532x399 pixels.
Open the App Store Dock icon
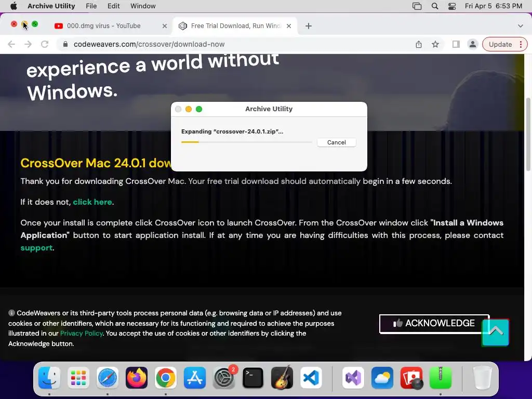[195, 378]
